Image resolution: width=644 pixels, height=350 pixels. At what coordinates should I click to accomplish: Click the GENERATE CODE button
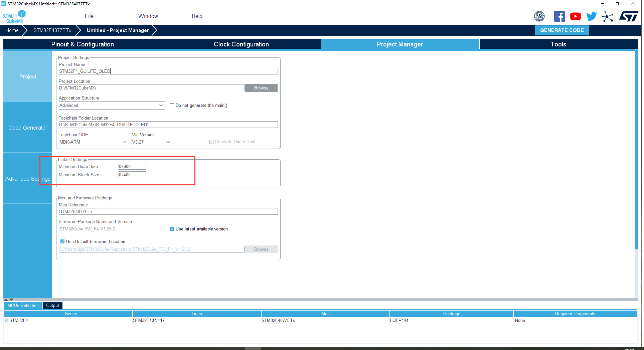tap(562, 30)
